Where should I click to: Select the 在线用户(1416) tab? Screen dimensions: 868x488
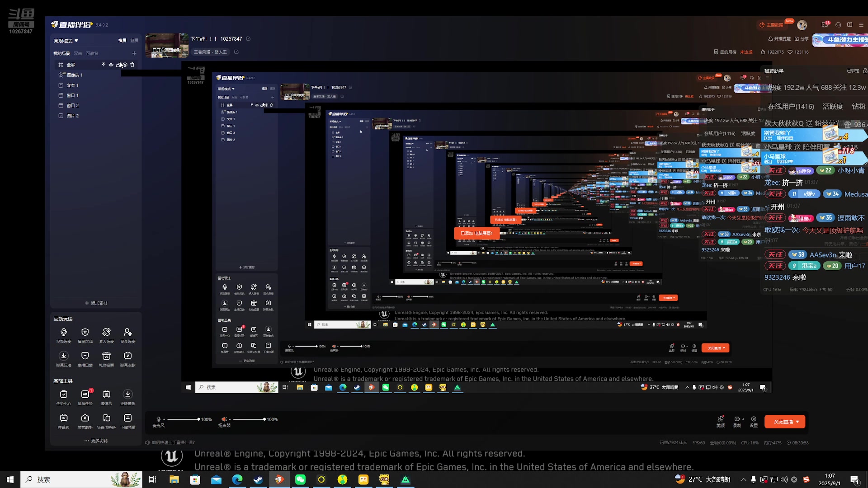point(791,107)
